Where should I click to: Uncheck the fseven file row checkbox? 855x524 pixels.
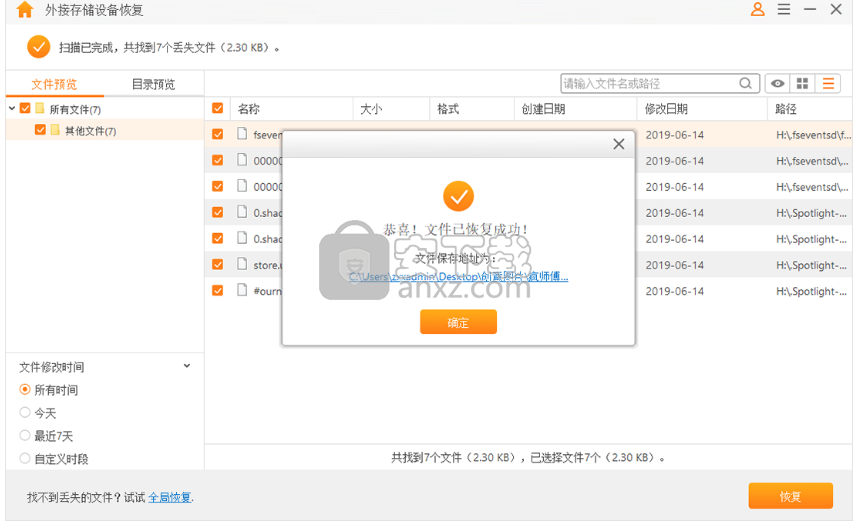click(x=217, y=134)
